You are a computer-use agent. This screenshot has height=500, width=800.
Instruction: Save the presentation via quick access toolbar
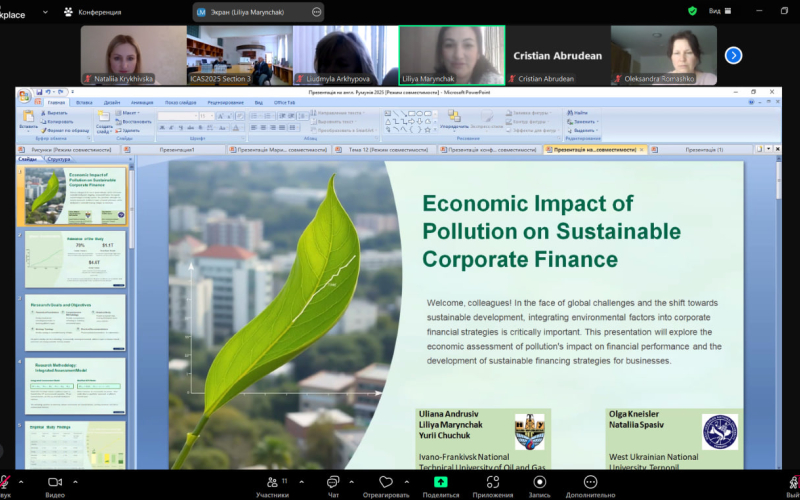coord(39,92)
